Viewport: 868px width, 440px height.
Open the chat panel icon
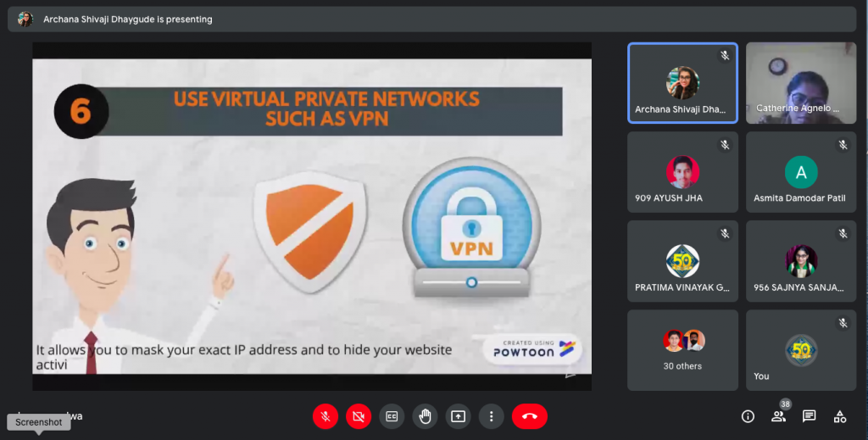point(809,416)
